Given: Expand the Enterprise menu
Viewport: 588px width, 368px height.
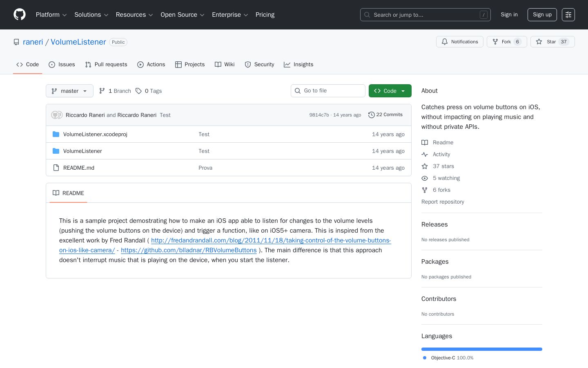Looking at the screenshot, I should (x=230, y=15).
